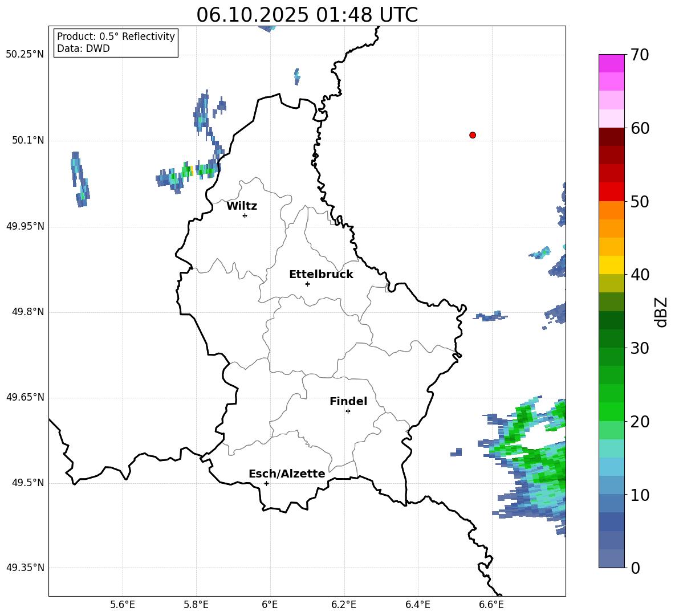
Task: Click the 0 tick on colorbar
Action: pos(635,568)
